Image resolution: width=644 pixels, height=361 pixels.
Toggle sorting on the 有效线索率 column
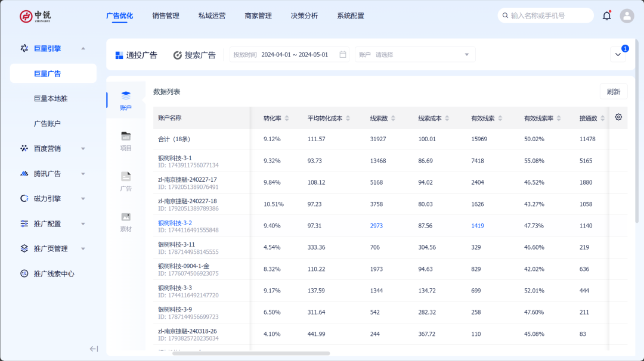click(x=558, y=117)
